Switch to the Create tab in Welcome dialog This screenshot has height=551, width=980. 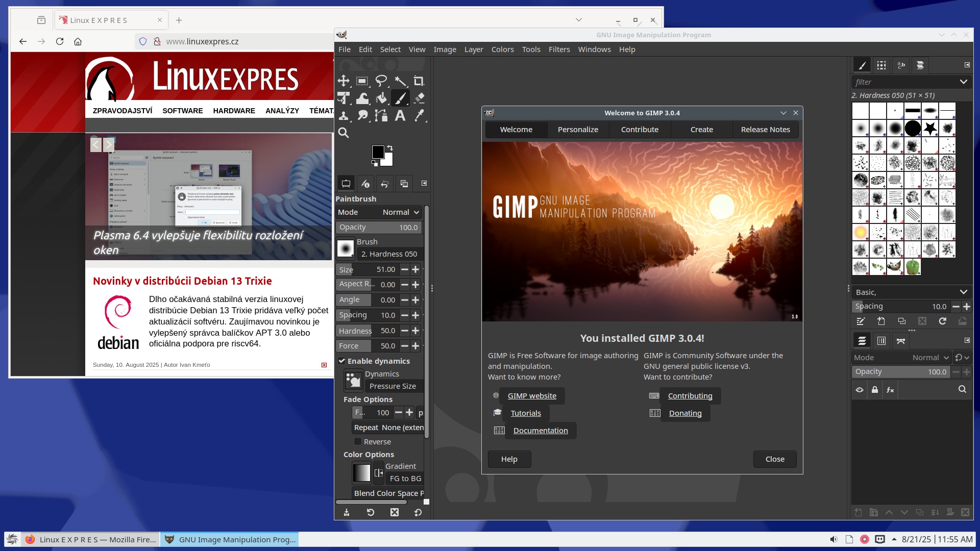click(701, 130)
